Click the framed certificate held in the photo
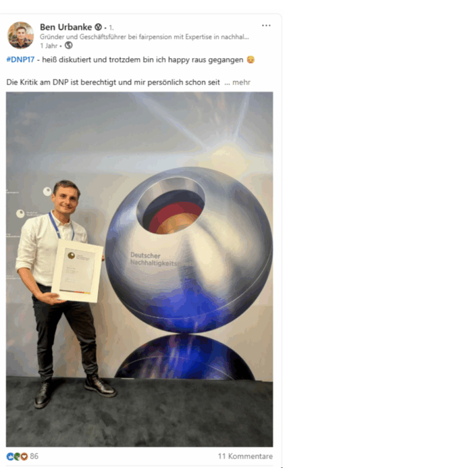This screenshot has height=476, width=476. (78, 271)
